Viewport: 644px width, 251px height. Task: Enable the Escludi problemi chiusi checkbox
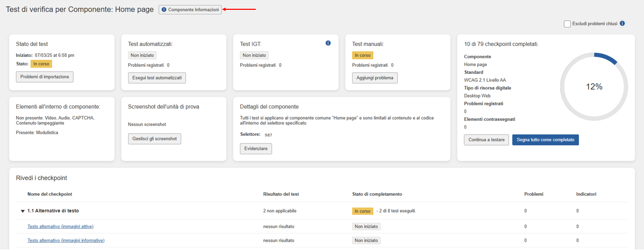tap(567, 24)
